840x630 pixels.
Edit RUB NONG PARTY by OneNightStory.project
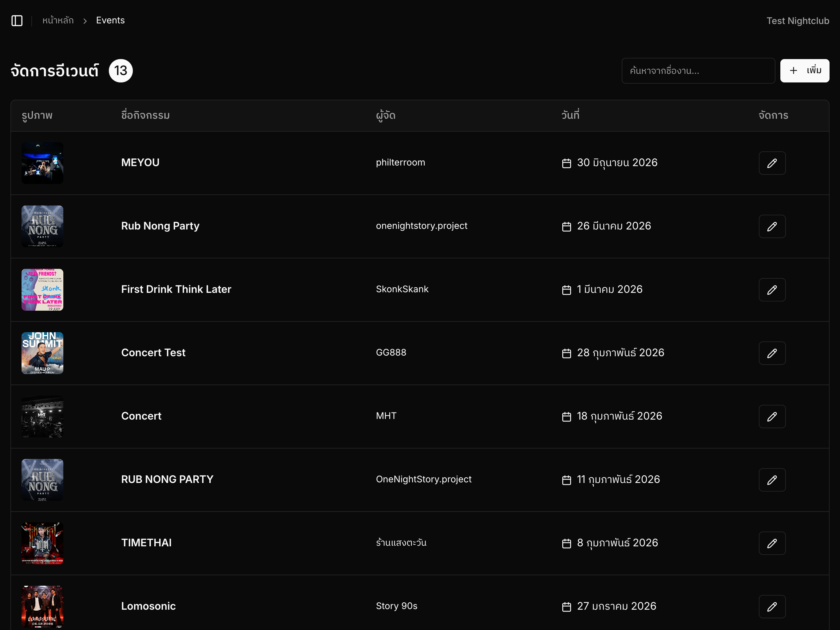(x=772, y=480)
